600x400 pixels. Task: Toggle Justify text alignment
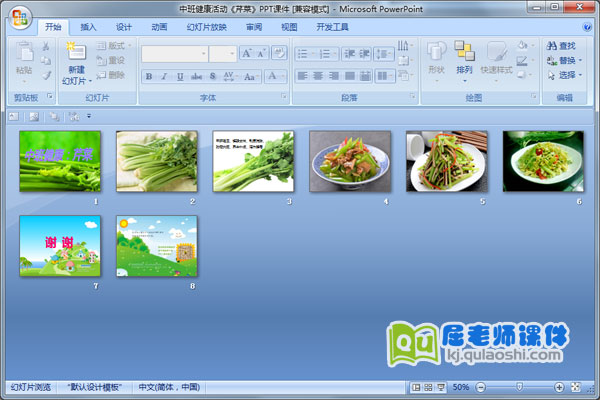(349, 76)
